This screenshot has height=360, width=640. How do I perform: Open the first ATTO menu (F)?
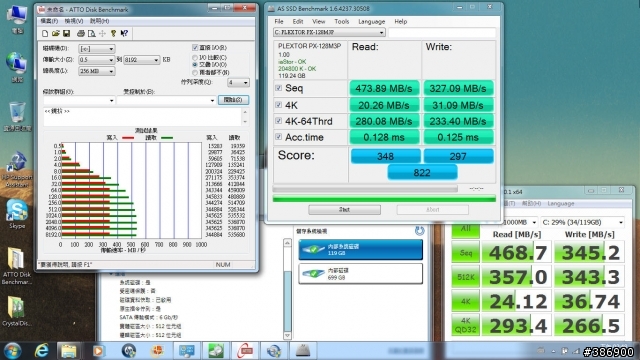(49, 21)
